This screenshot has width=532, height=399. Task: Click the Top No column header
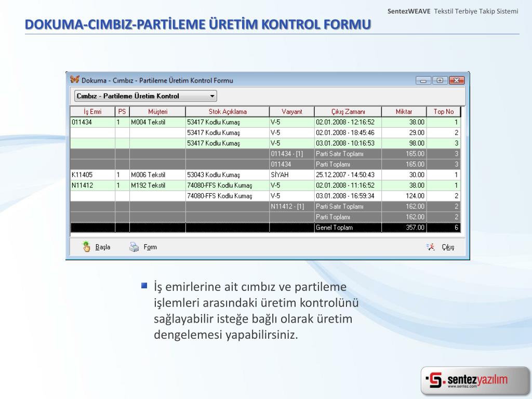pos(444,112)
